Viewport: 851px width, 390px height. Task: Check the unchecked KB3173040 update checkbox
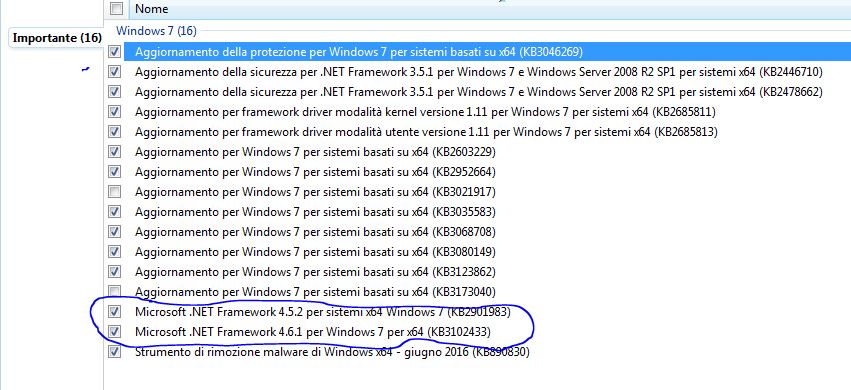click(115, 291)
